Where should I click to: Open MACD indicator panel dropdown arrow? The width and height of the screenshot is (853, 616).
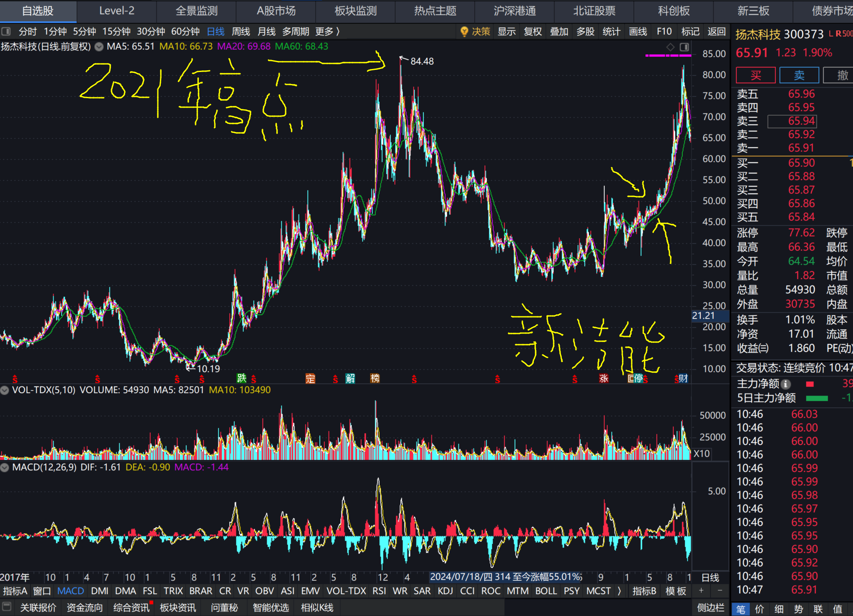point(5,467)
